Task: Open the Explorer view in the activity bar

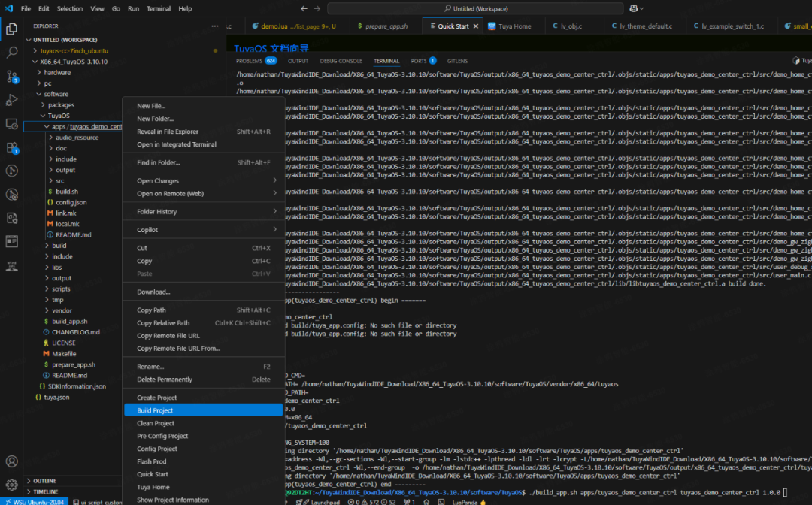Action: click(11, 29)
